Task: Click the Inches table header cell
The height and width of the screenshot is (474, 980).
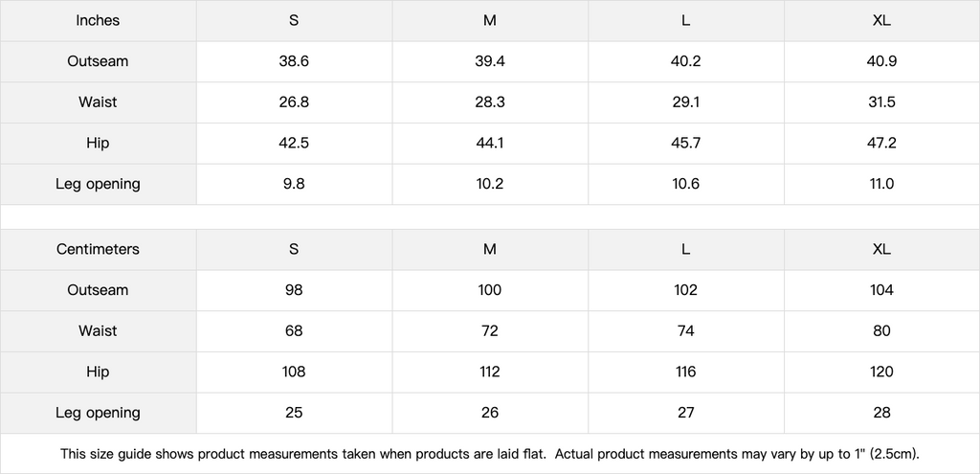Action: 98,20
